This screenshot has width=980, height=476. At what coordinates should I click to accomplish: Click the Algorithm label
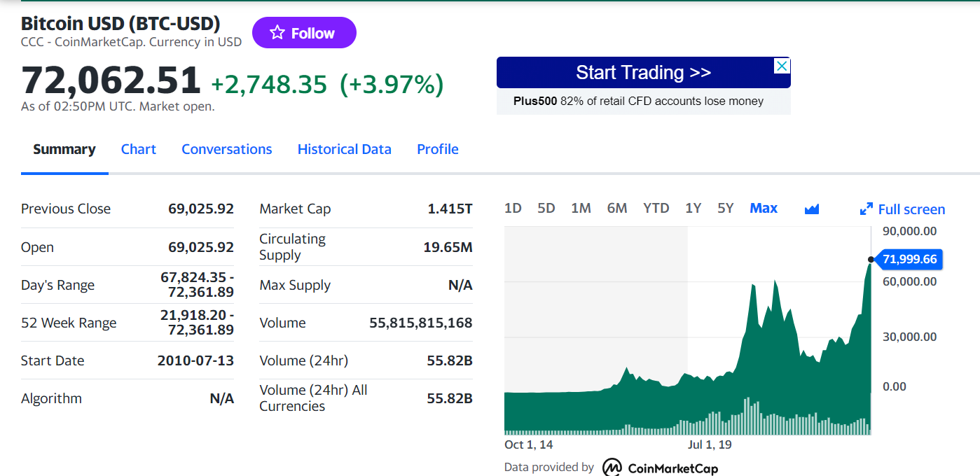(51, 398)
